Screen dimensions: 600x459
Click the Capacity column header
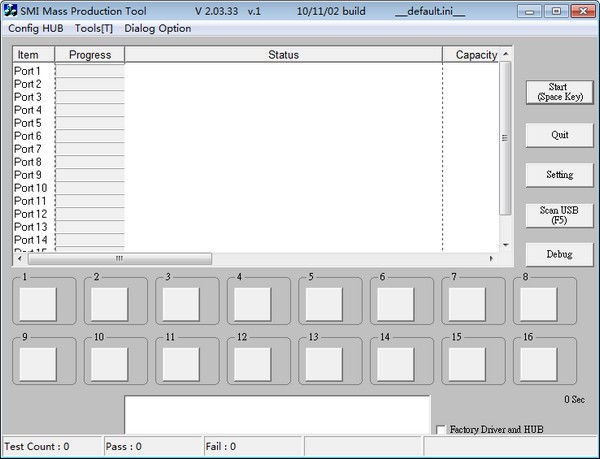[x=471, y=55]
